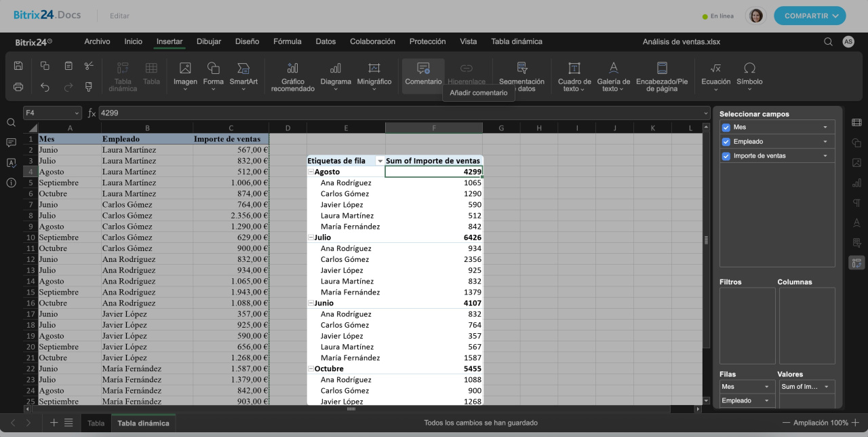Open the pivot table settings sidebar icon
This screenshot has height=437, width=868.
856,263
